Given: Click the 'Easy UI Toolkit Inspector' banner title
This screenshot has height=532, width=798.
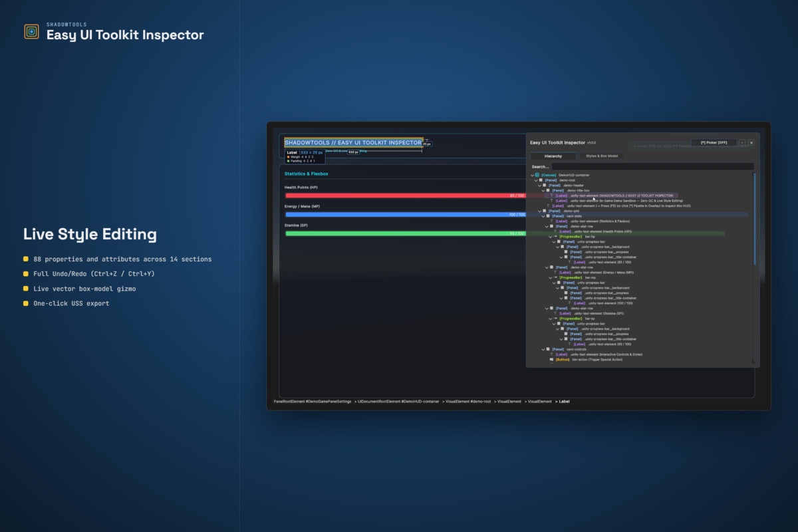Looking at the screenshot, I should tap(125, 35).
